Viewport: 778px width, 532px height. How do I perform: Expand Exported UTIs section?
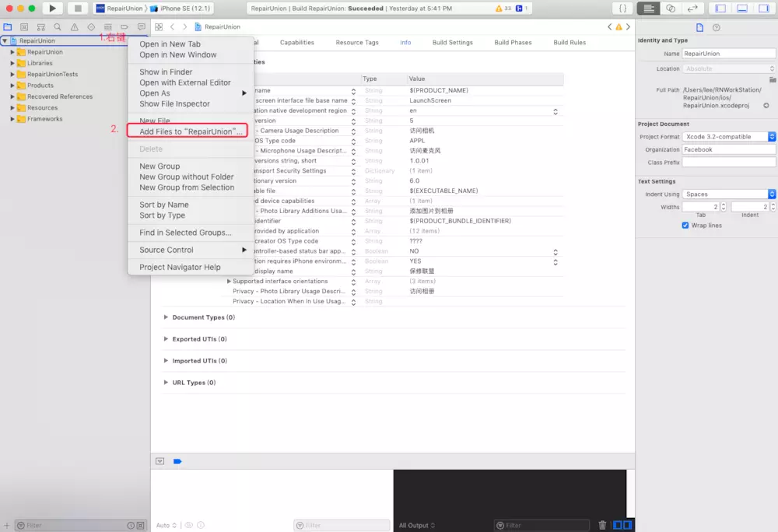(166, 338)
